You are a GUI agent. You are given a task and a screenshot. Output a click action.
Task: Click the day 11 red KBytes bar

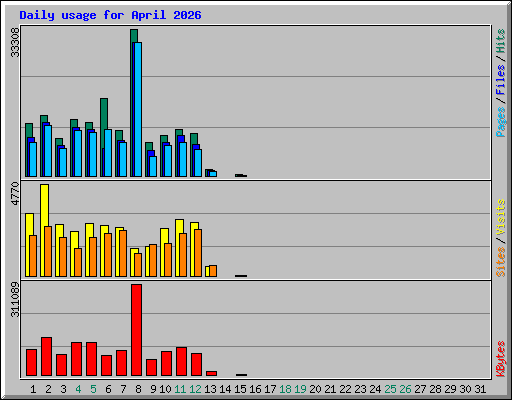[181, 362]
